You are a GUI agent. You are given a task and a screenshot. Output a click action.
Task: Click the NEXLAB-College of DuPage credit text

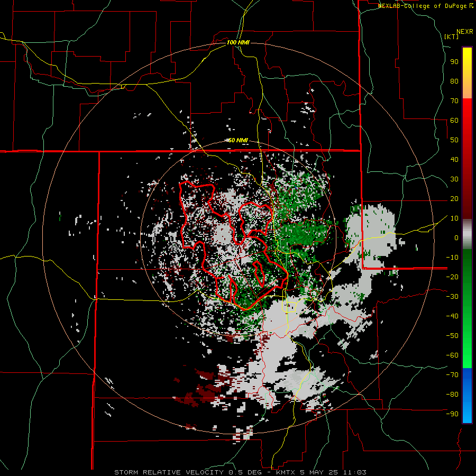pyautogui.click(x=423, y=6)
